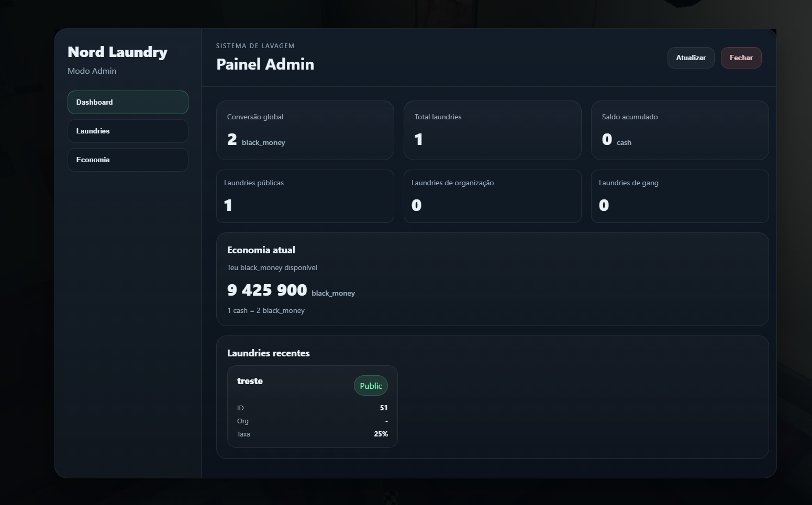The height and width of the screenshot is (505, 812).
Task: Click the Public badge on the treste card
Action: tap(371, 386)
